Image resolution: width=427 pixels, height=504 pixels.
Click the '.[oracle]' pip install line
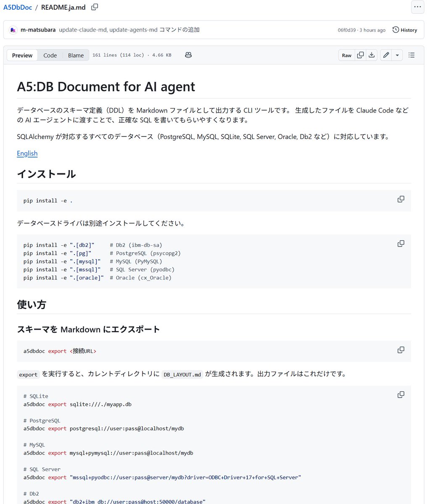(98, 278)
